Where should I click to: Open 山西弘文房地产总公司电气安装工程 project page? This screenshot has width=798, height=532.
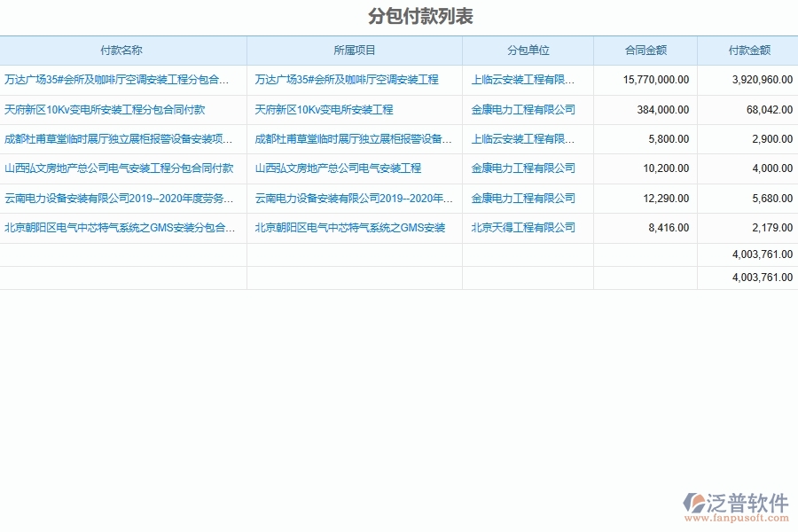click(341, 168)
